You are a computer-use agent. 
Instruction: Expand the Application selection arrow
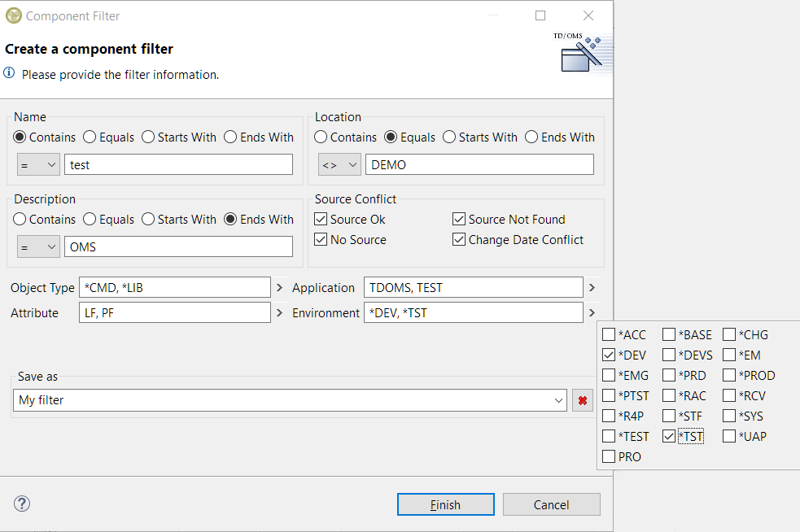coord(592,288)
